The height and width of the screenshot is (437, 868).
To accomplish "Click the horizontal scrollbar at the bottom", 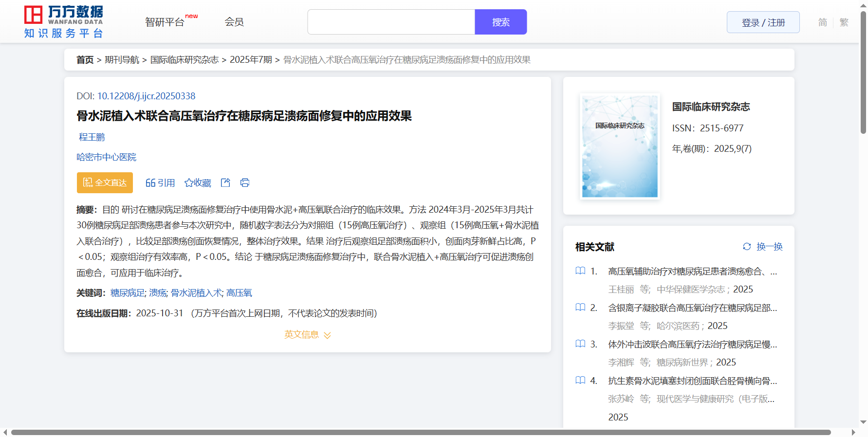I will tap(421, 432).
